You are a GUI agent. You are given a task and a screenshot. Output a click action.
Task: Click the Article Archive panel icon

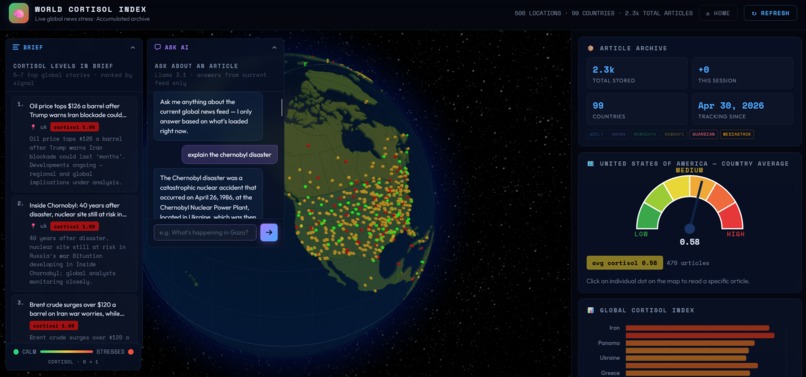pyautogui.click(x=591, y=48)
